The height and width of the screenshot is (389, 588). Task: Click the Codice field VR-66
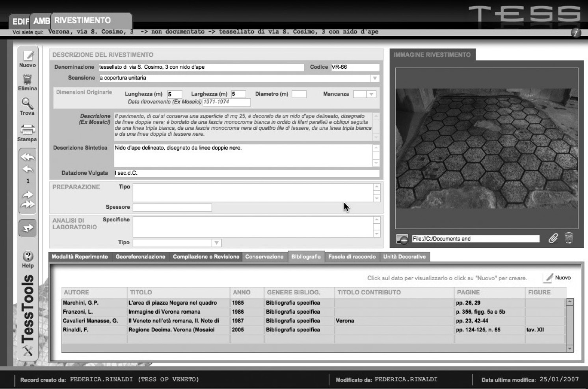355,67
